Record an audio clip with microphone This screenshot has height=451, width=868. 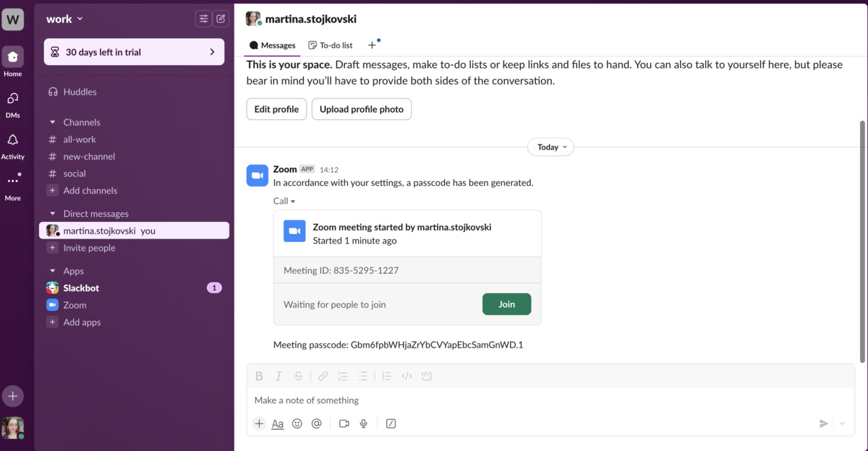[x=364, y=424]
